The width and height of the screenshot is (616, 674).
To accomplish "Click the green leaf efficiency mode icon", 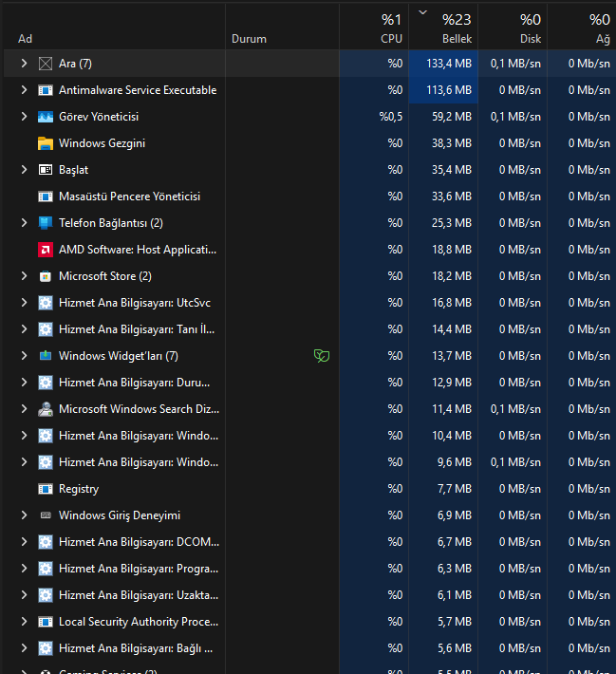I will (322, 356).
